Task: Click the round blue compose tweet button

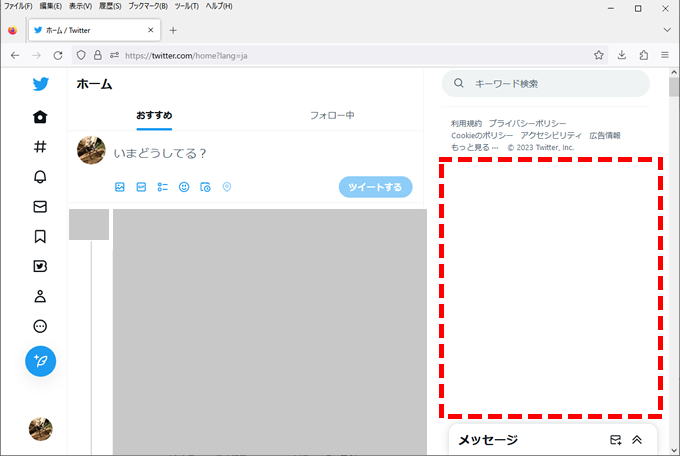Action: [40, 361]
